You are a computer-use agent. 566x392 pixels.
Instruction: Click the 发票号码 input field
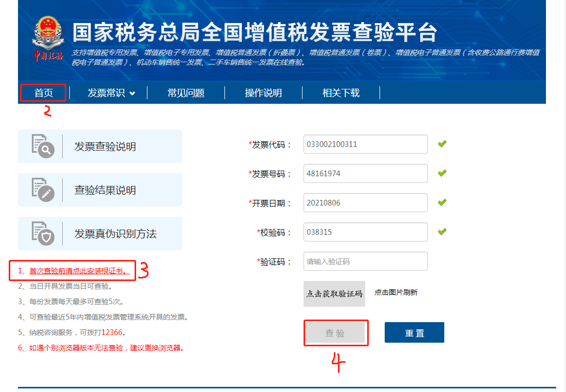point(365,173)
